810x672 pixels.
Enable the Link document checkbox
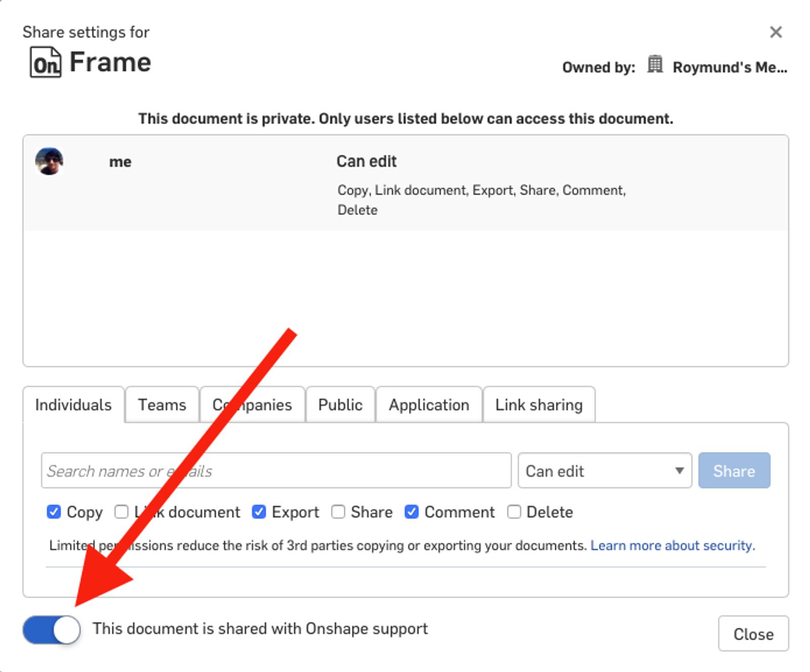pos(121,512)
